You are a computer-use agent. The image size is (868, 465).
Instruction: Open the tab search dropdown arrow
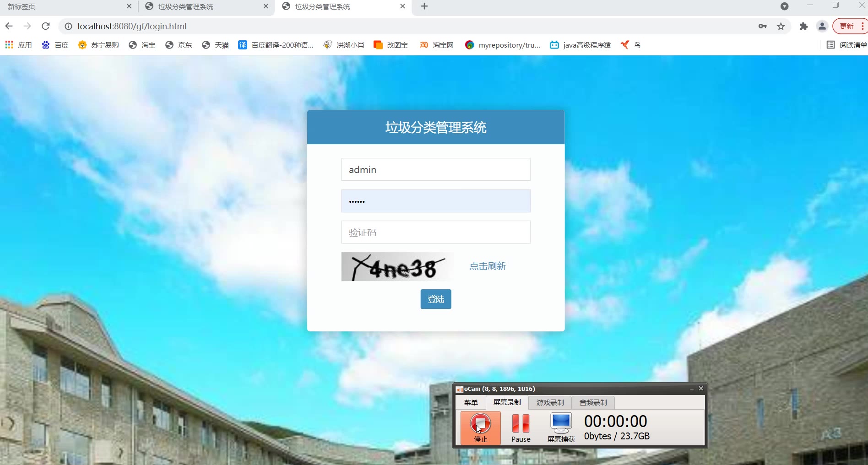coord(784,6)
